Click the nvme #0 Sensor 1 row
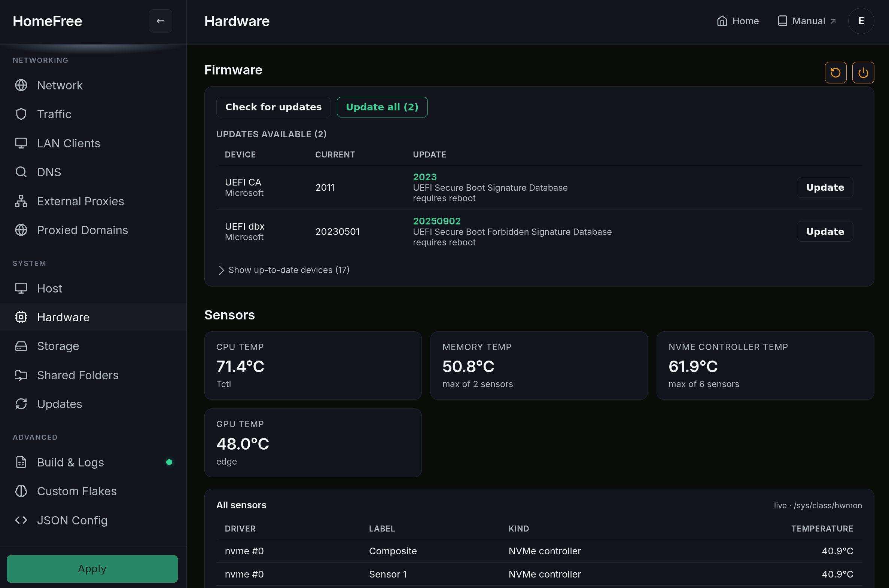Viewport: 889px width, 588px height. [539, 574]
